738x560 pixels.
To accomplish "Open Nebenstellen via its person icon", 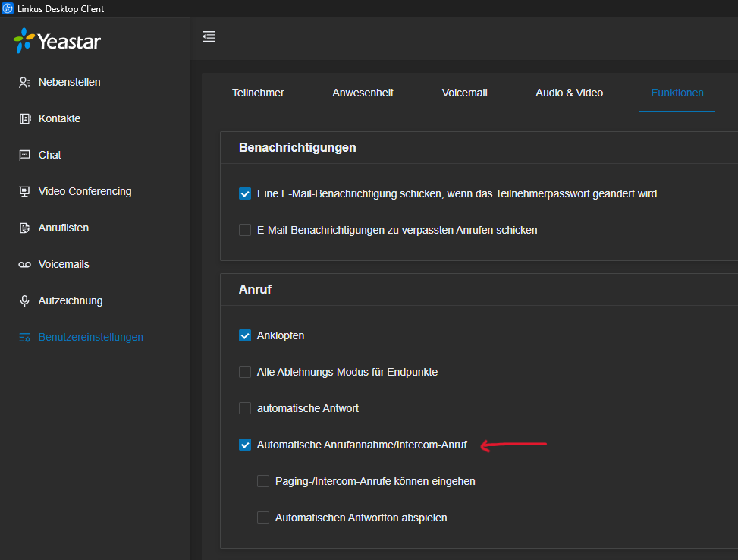I will [x=24, y=83].
